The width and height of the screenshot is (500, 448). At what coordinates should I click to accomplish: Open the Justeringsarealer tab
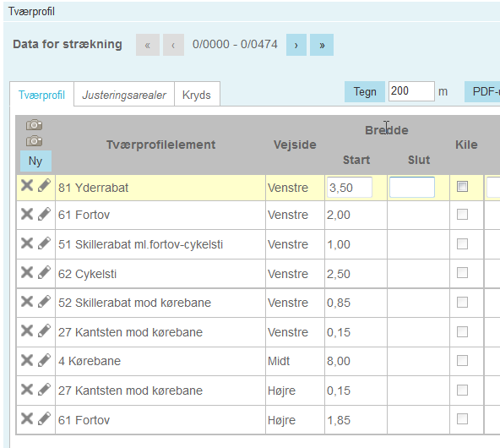pos(124,95)
